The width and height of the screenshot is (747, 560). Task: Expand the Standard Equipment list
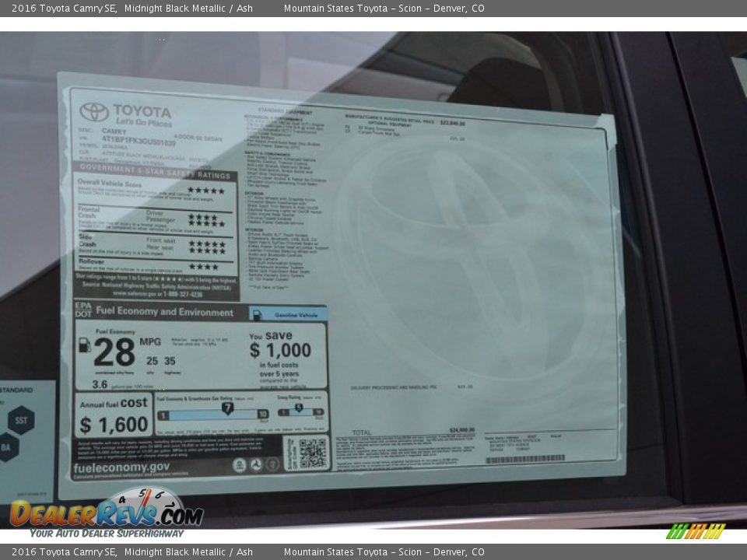284,109
